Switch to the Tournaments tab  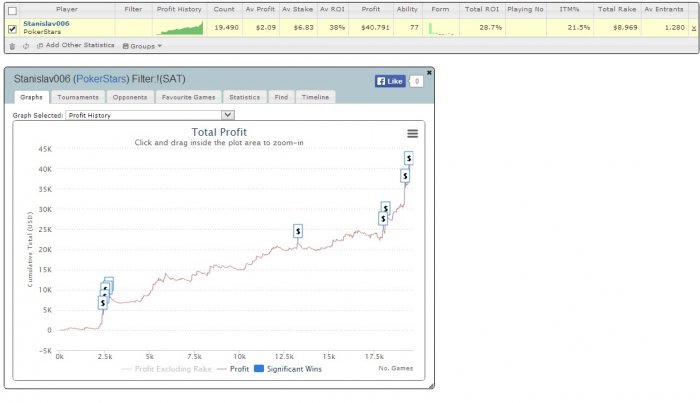click(78, 97)
